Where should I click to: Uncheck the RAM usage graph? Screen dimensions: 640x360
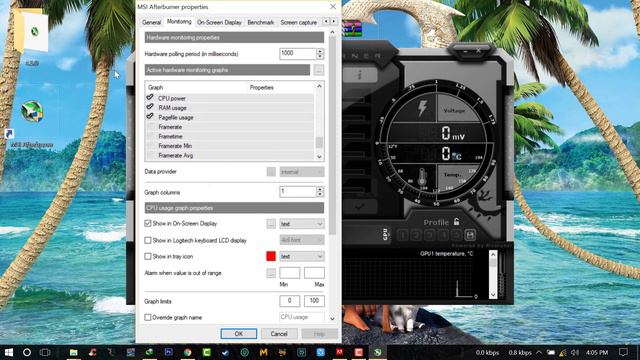pos(150,107)
